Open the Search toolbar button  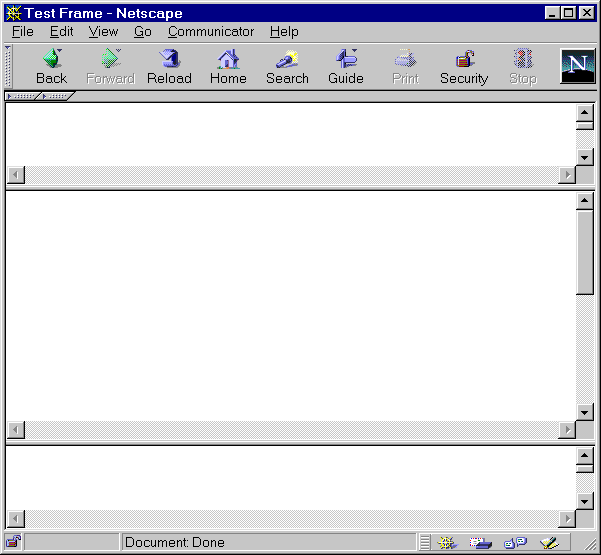(x=287, y=67)
